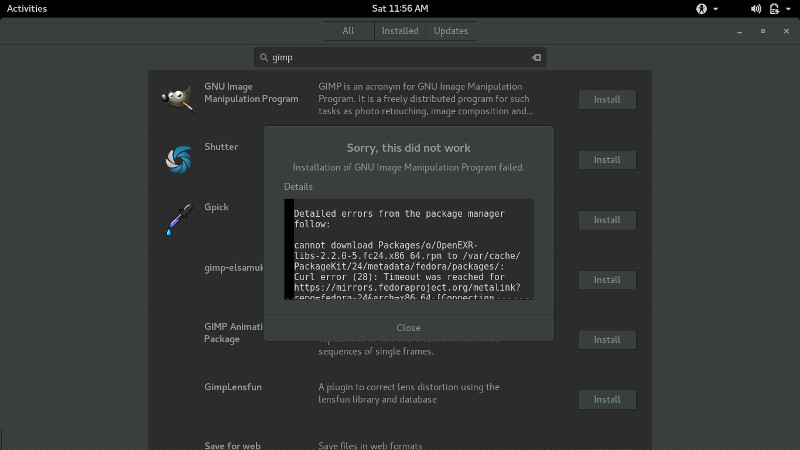Click the volume speaker icon
This screenshot has width=800, height=450.
pyautogui.click(x=756, y=9)
